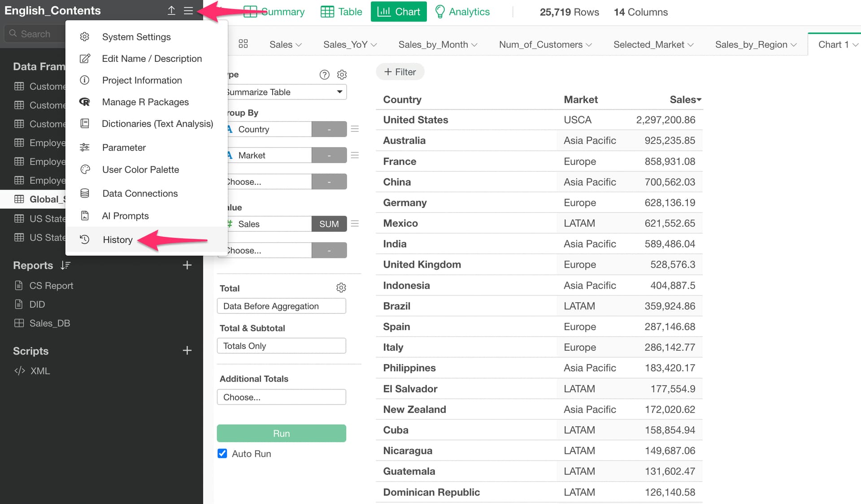Viewport: 861px width, 504px height.
Task: Add a new script with plus icon
Action: (187, 351)
